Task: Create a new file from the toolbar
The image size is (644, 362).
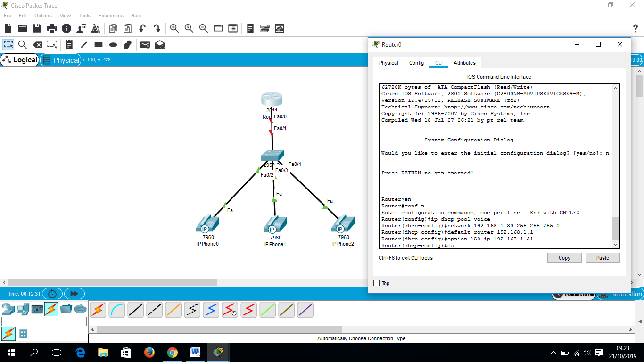Action: point(8,29)
